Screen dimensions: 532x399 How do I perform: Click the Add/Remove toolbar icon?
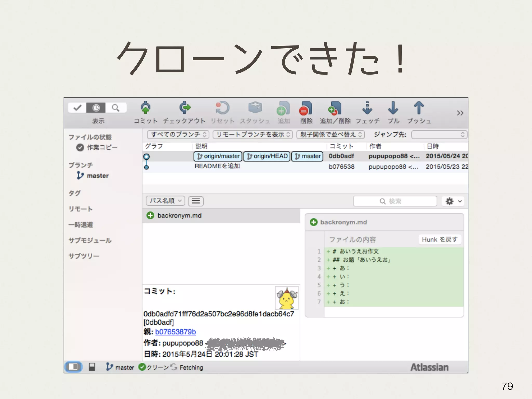(335, 108)
